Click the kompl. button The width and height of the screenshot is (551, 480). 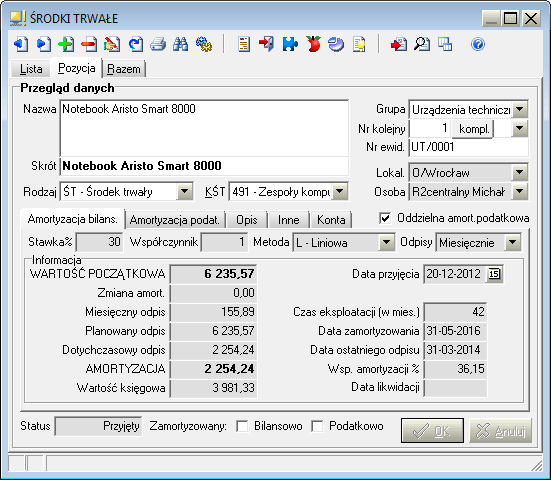(x=473, y=129)
